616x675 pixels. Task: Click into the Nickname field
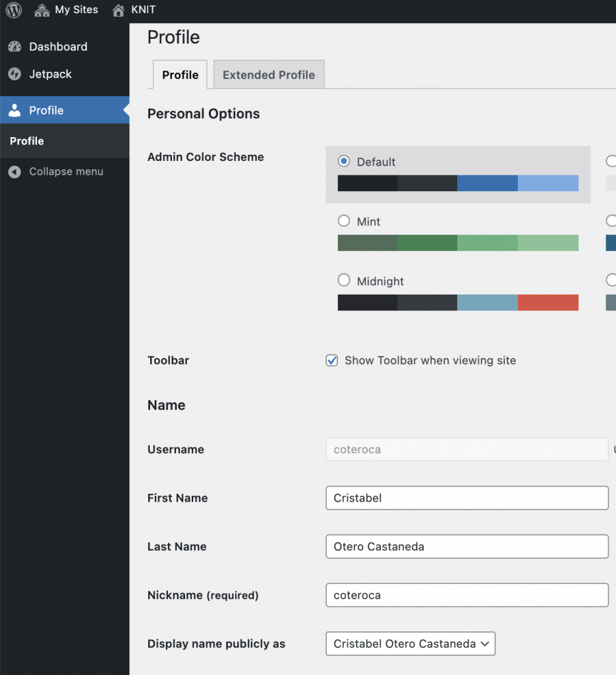tap(467, 595)
